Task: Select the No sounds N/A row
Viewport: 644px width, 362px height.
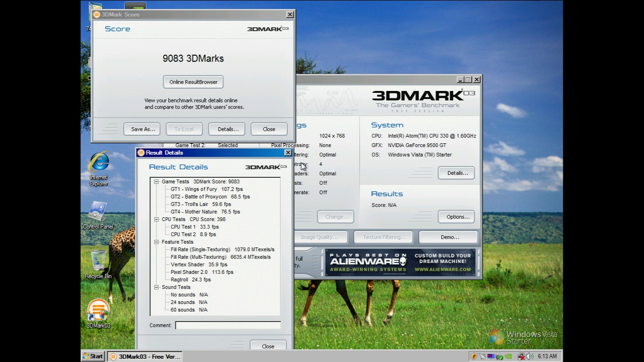Action: pyautogui.click(x=189, y=295)
